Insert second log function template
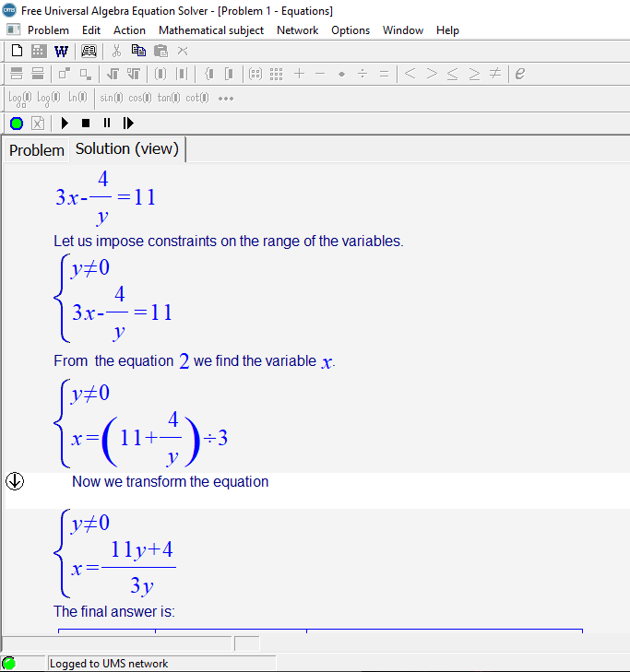Screen dimensions: 630x672 tap(49, 99)
